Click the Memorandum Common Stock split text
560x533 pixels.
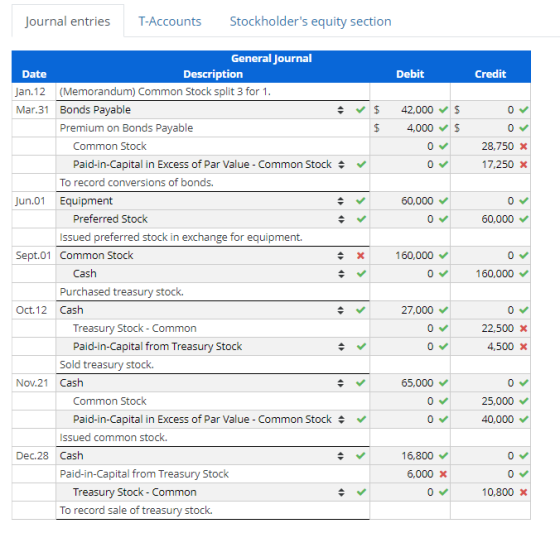(x=165, y=91)
